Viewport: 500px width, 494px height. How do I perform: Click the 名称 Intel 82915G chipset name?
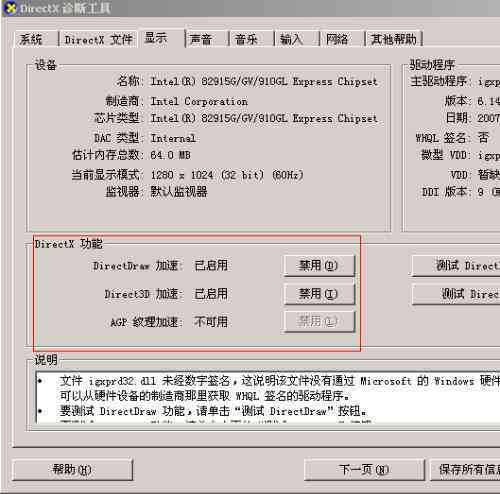264,82
